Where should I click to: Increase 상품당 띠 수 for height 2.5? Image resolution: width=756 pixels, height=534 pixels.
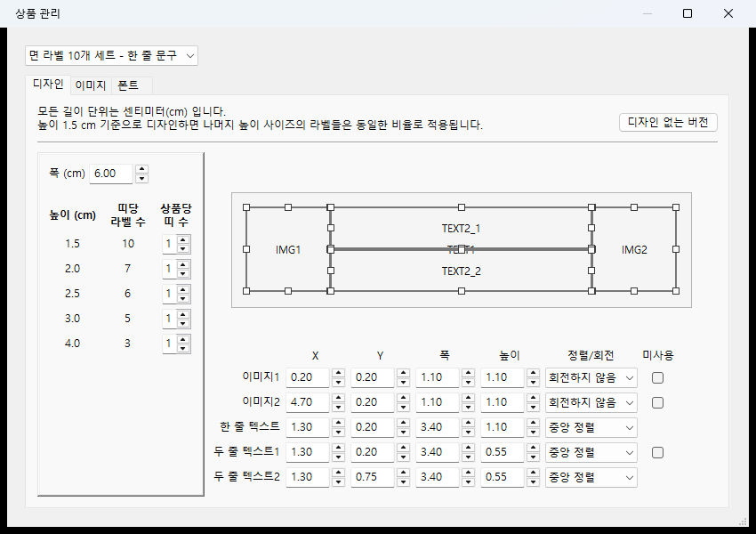tap(183, 289)
